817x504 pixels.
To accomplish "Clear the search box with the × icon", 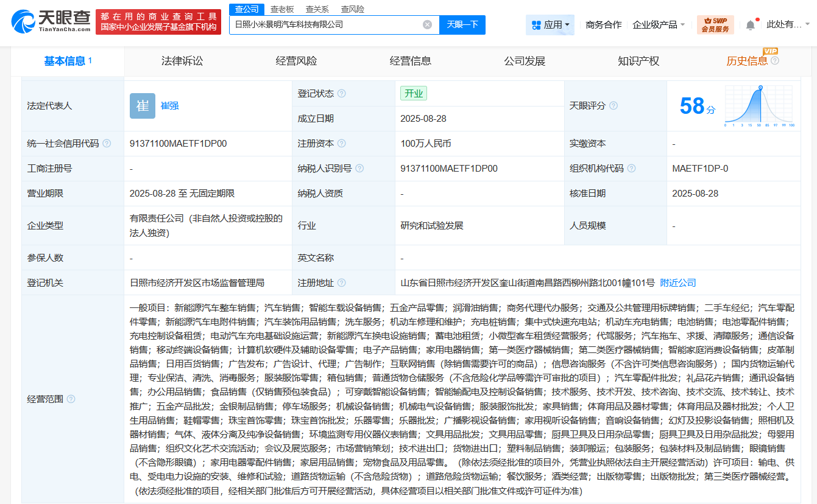I will point(426,24).
